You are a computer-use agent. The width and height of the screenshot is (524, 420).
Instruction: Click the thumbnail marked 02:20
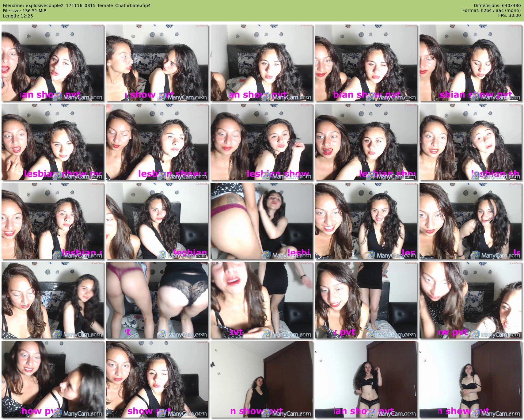coord(471,63)
